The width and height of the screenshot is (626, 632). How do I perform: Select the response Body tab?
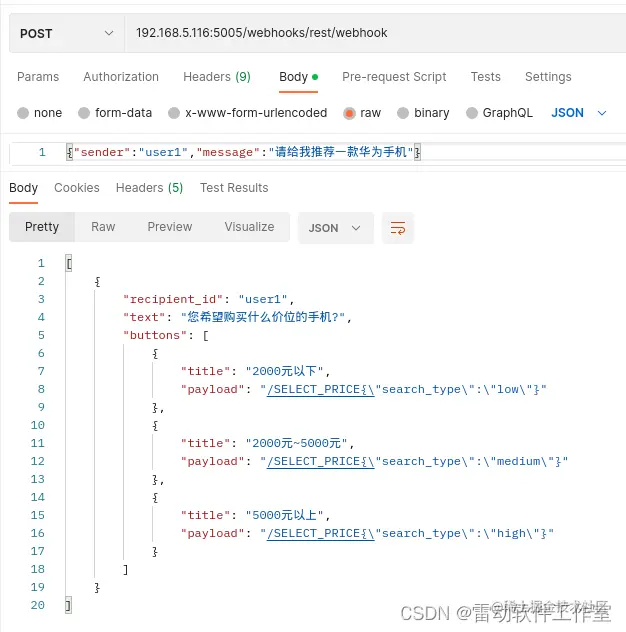pos(23,188)
